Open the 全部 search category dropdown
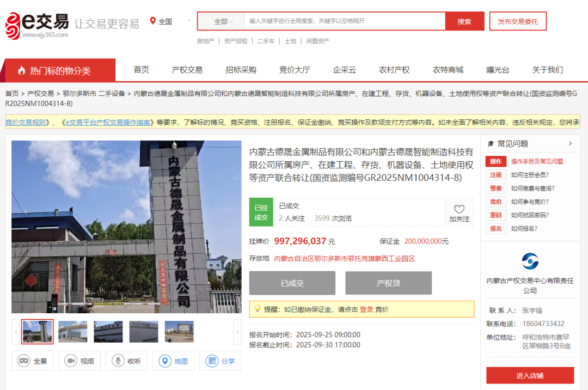 pos(224,22)
